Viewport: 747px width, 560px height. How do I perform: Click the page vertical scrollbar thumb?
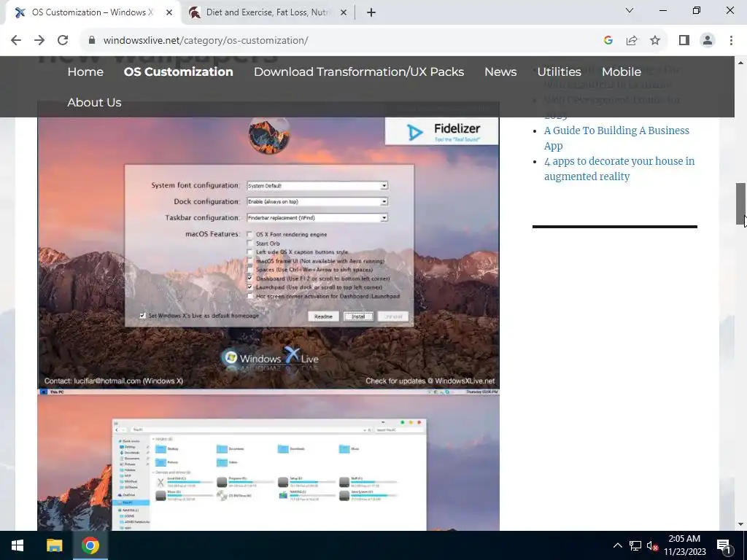[741, 204]
